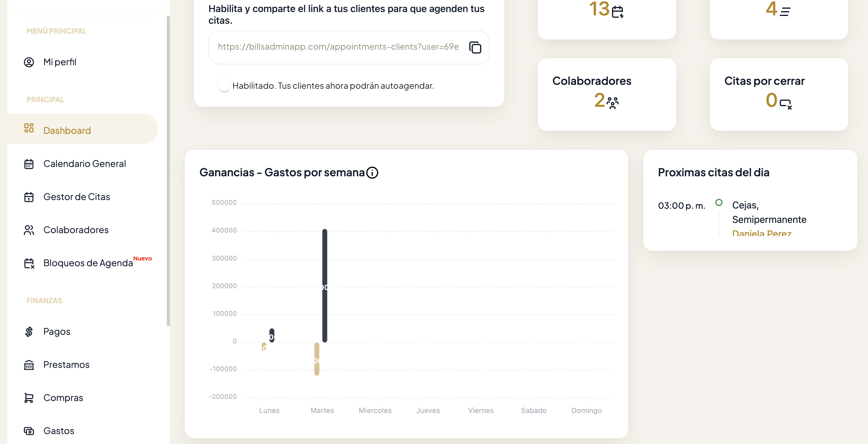Click the Pagos dollar icon

click(x=29, y=331)
